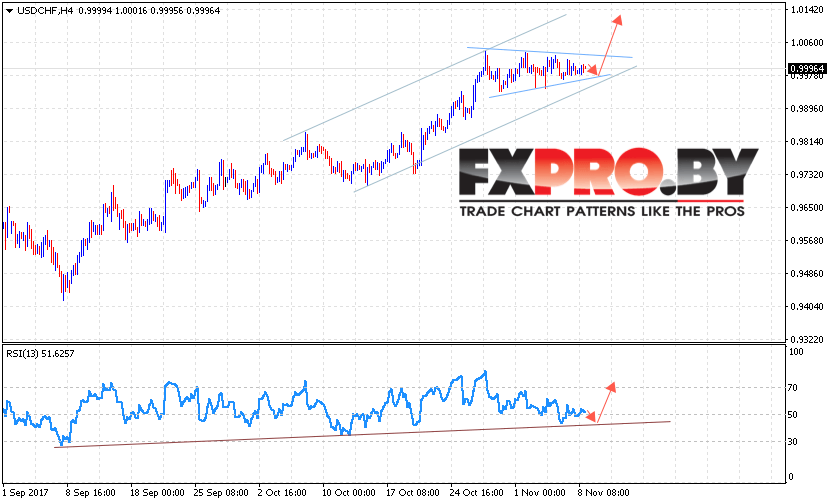Image resolution: width=828 pixels, height=504 pixels.
Task: Click the 17 Oct 08:00 time label
Action: (x=412, y=493)
